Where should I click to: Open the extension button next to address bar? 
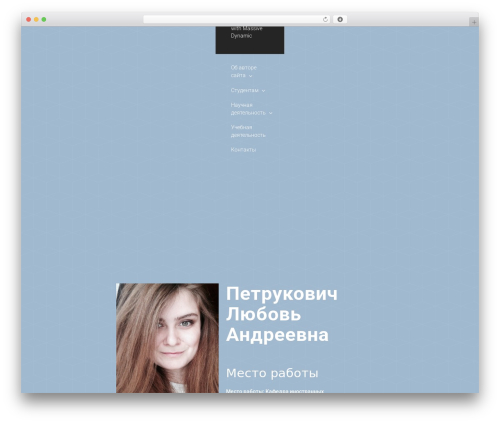click(340, 20)
